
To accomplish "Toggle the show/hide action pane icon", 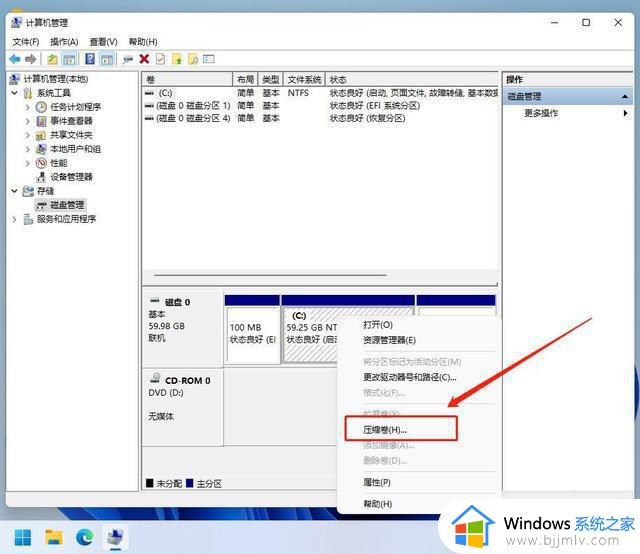I will coord(107,59).
